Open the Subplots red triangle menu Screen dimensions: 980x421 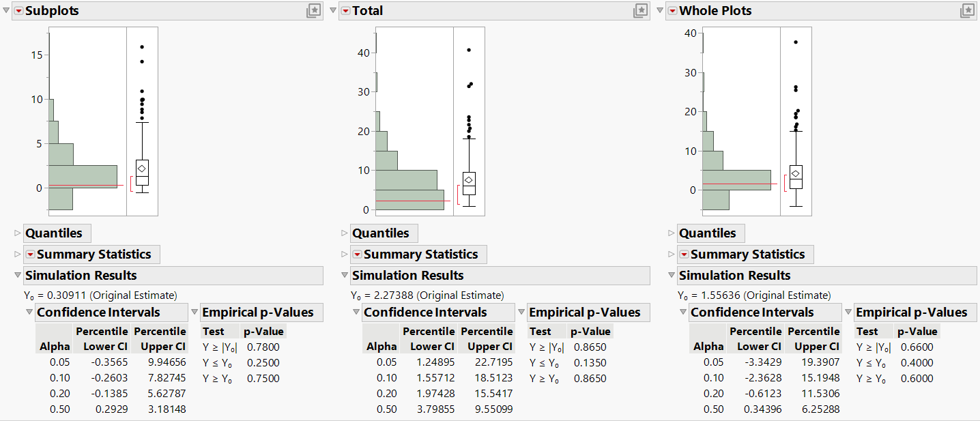point(18,10)
